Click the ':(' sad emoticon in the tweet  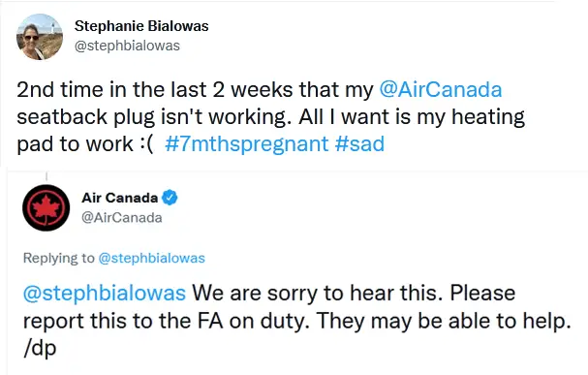coord(146,144)
